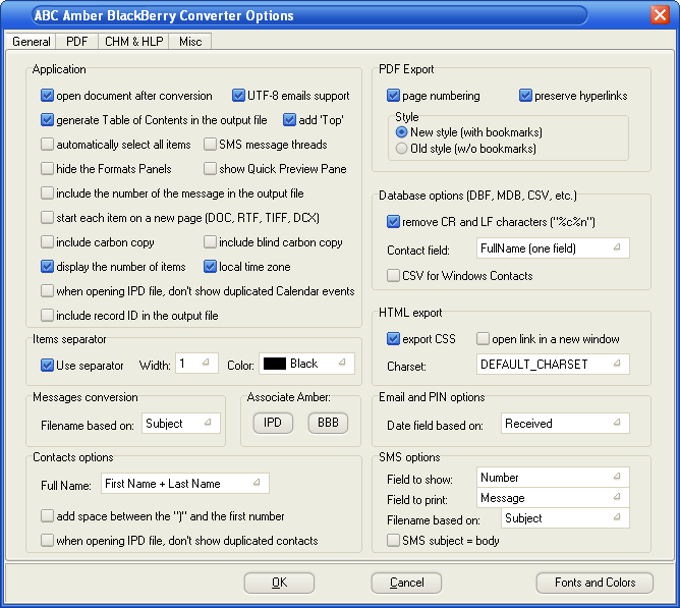Open SMS Field to show dropdown

tap(552, 477)
